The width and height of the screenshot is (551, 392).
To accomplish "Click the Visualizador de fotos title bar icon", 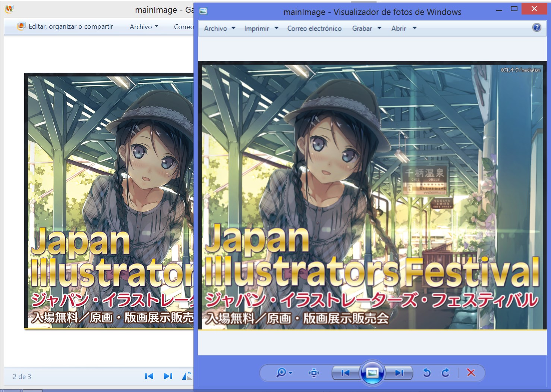I will (x=203, y=11).
